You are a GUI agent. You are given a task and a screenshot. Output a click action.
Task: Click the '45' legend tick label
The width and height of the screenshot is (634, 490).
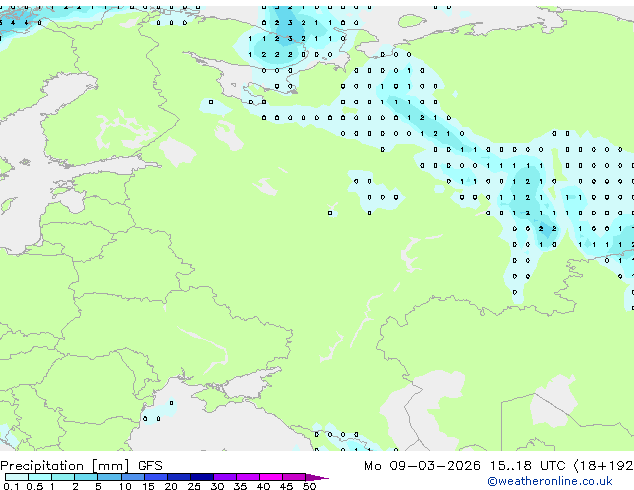click(x=286, y=486)
